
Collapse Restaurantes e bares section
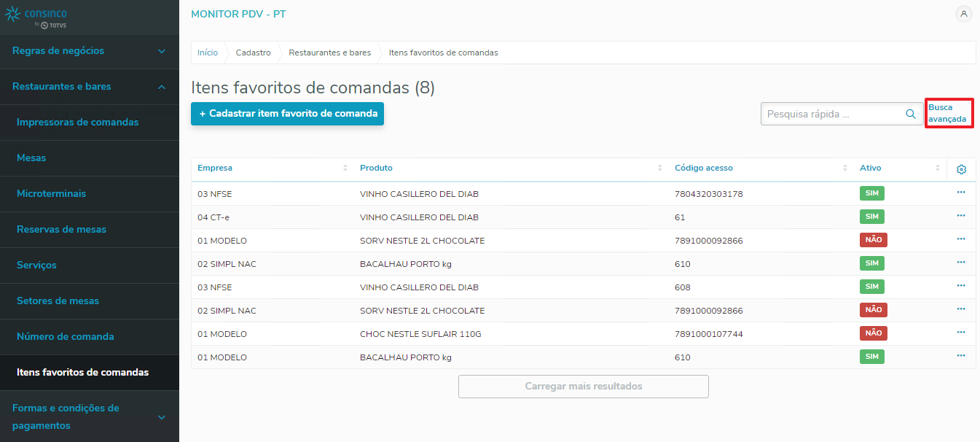point(90,87)
